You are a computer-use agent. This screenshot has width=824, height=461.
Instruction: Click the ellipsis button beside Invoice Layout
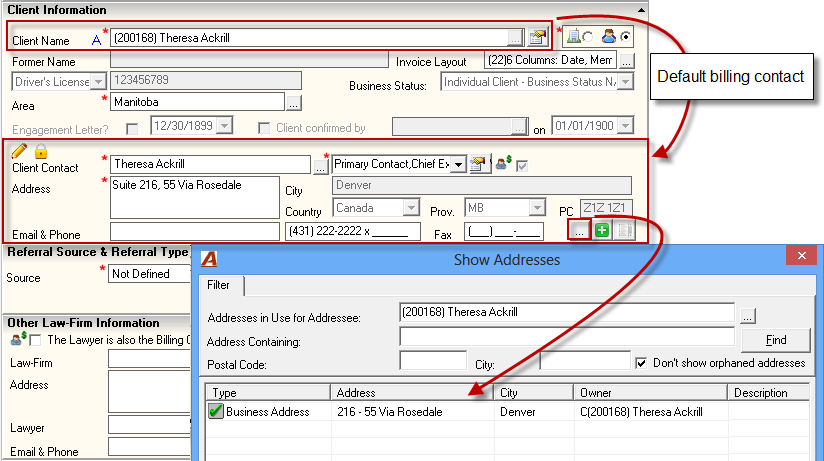pyautogui.click(x=626, y=61)
